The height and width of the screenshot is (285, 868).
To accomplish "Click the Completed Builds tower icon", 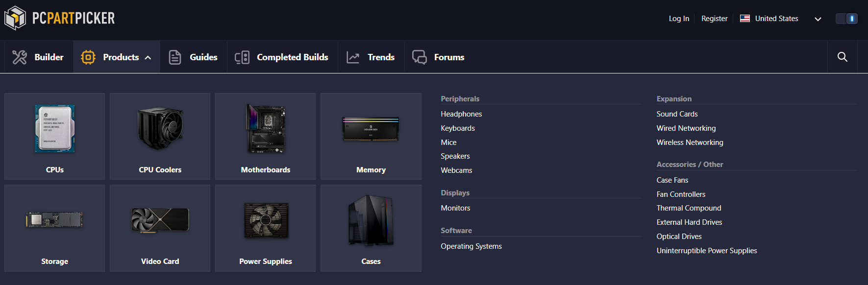I will point(242,57).
